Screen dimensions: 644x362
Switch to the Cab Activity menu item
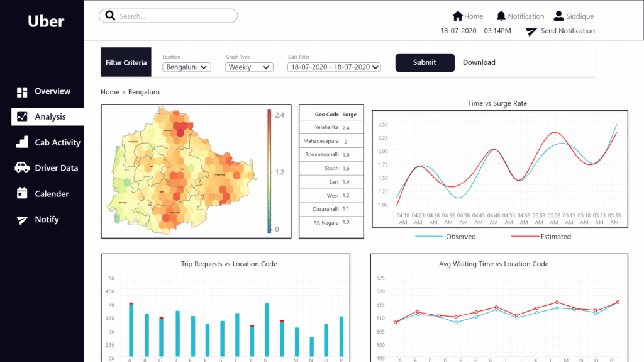click(57, 143)
